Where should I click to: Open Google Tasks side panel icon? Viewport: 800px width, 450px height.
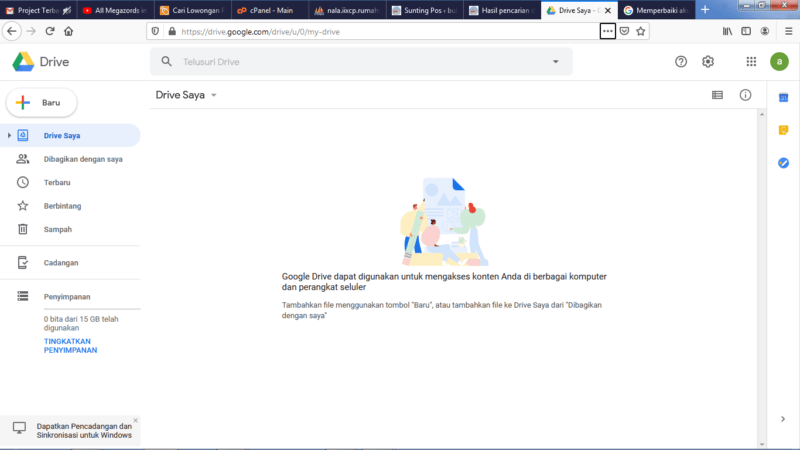point(784,163)
